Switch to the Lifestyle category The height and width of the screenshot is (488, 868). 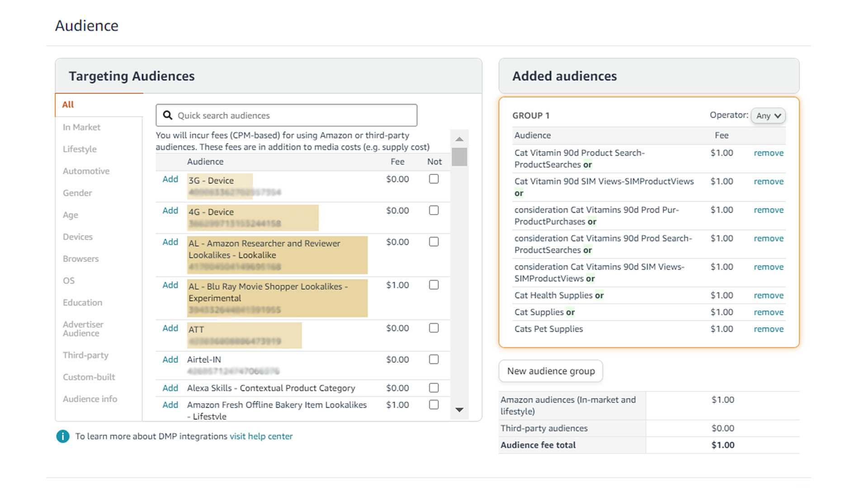click(x=80, y=149)
